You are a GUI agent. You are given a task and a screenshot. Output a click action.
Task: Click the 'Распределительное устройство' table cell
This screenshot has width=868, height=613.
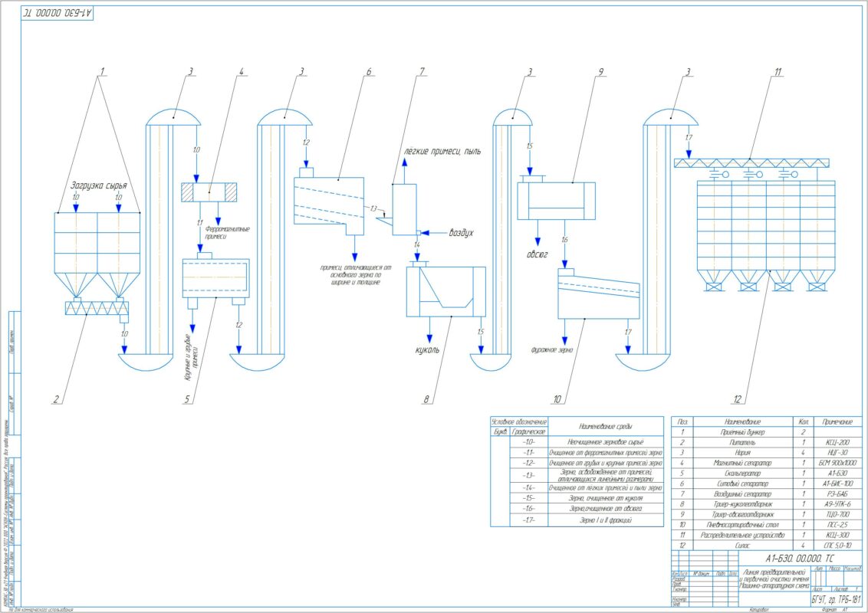[x=742, y=535]
